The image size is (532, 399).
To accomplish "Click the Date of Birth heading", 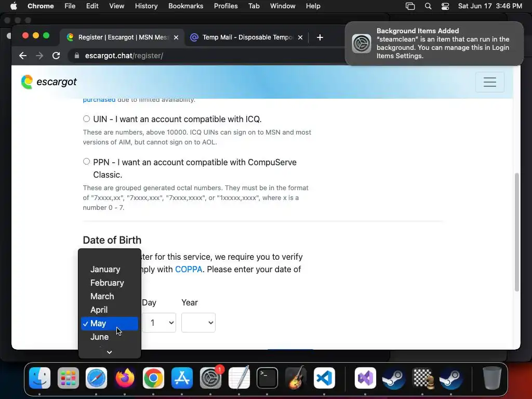I will point(112,240).
